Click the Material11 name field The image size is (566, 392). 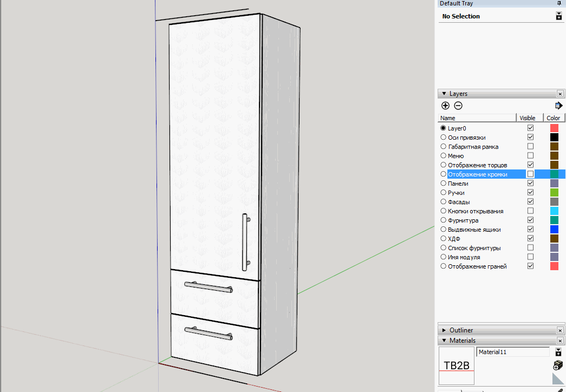512,352
